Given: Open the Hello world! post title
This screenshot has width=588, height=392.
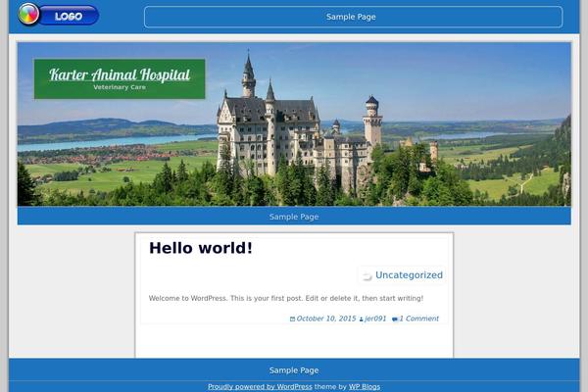Looking at the screenshot, I should click(201, 248).
